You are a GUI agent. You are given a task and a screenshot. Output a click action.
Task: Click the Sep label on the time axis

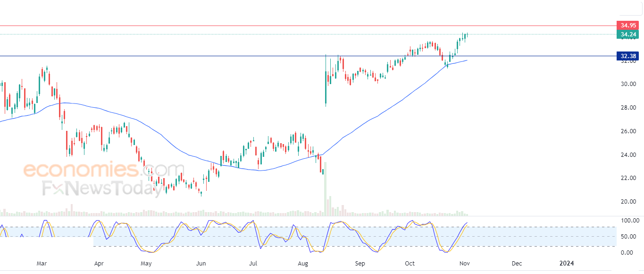tap(360, 263)
